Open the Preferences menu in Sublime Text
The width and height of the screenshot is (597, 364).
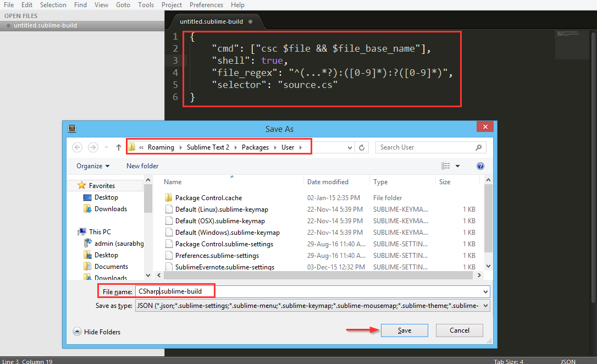pyautogui.click(x=206, y=4)
